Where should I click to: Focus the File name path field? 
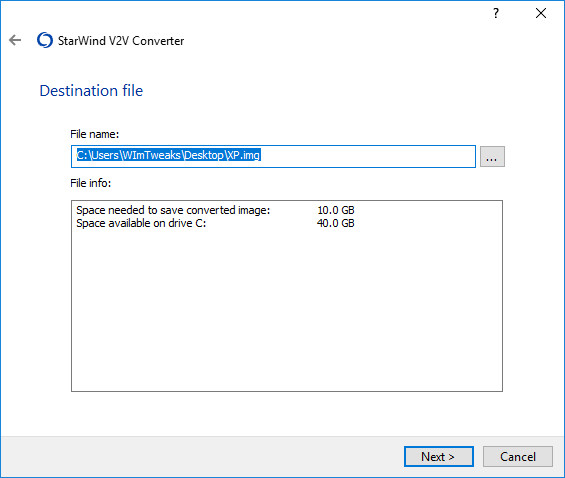pos(273,156)
